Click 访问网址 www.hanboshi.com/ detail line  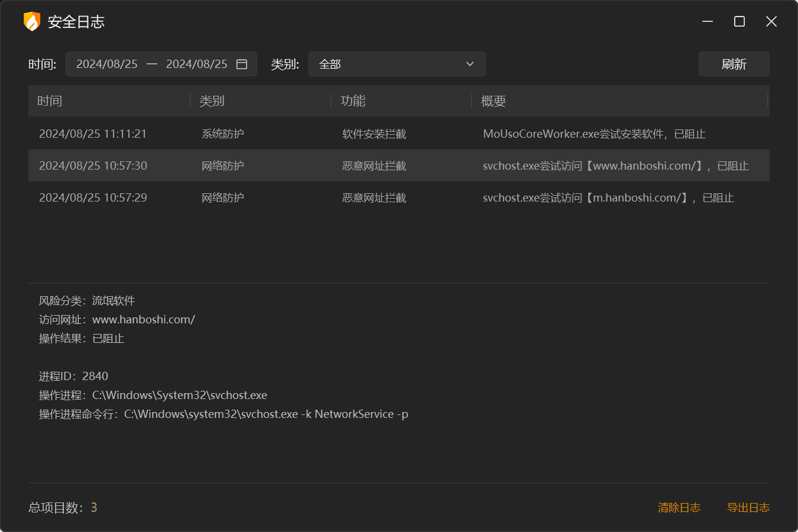tap(117, 319)
